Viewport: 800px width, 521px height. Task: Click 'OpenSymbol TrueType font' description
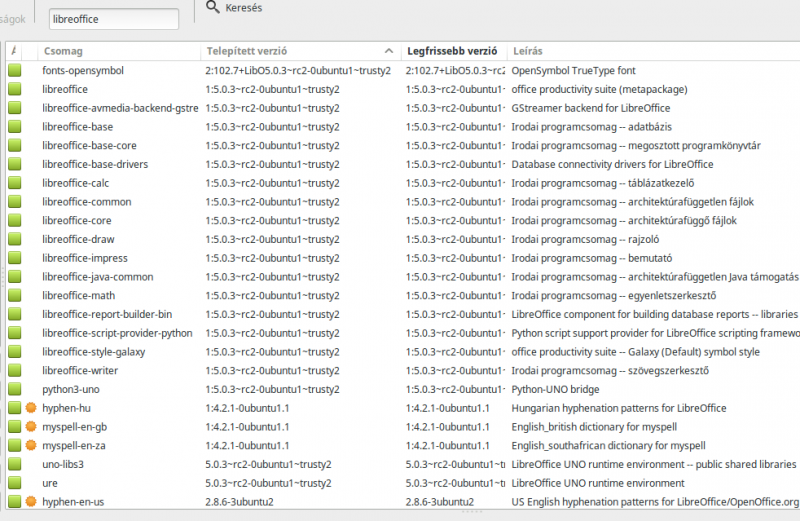pos(573,70)
